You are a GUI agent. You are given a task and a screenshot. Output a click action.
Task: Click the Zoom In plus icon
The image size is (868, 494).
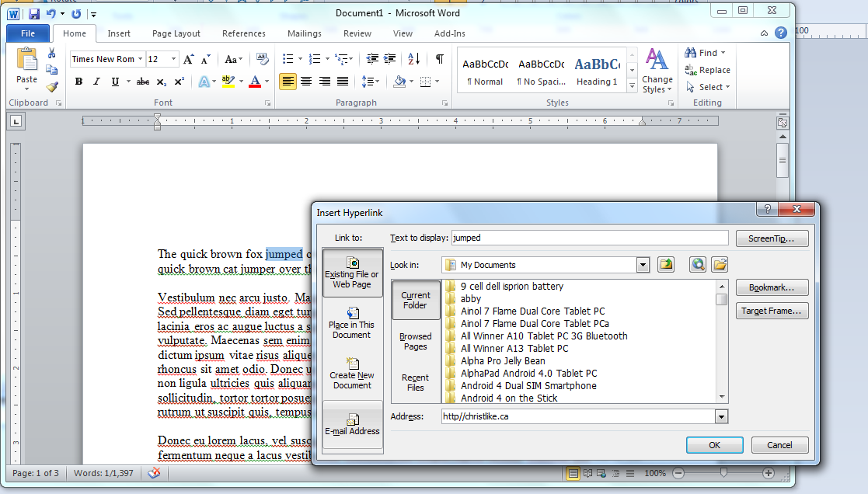tap(768, 473)
